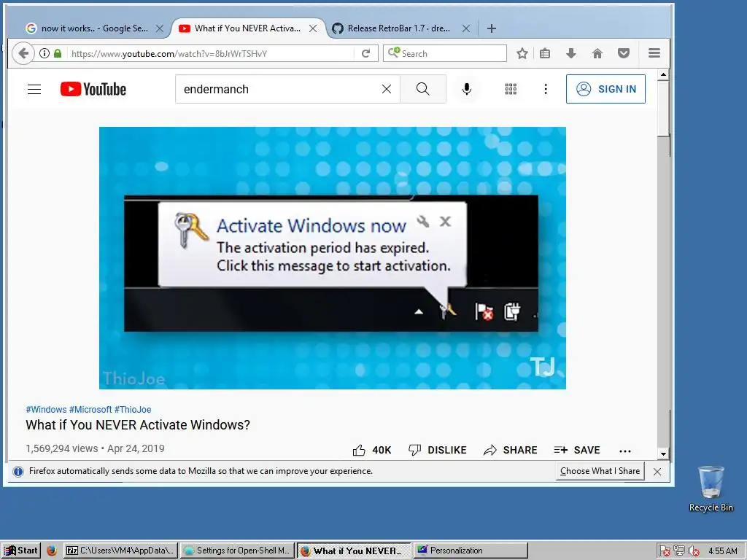The image size is (747, 560).
Task: Click page scrollbar up arrow
Action: coord(663,75)
